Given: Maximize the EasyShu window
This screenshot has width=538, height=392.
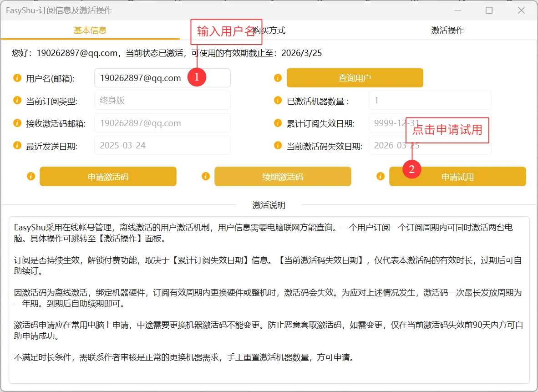Looking at the screenshot, I should (x=489, y=10).
